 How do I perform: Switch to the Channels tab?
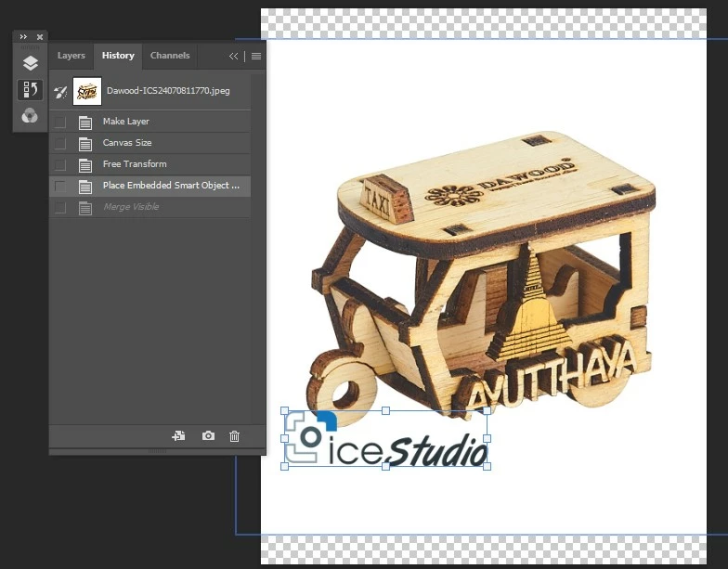pyautogui.click(x=170, y=56)
